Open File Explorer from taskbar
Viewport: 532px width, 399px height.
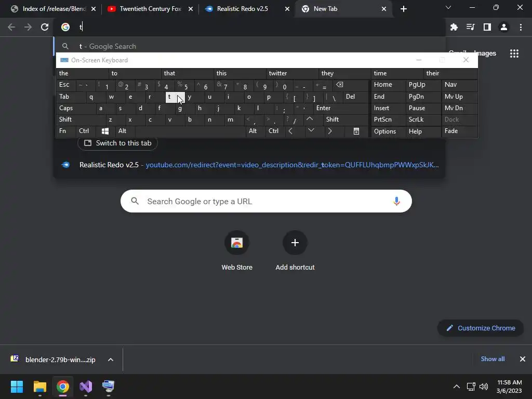39,387
